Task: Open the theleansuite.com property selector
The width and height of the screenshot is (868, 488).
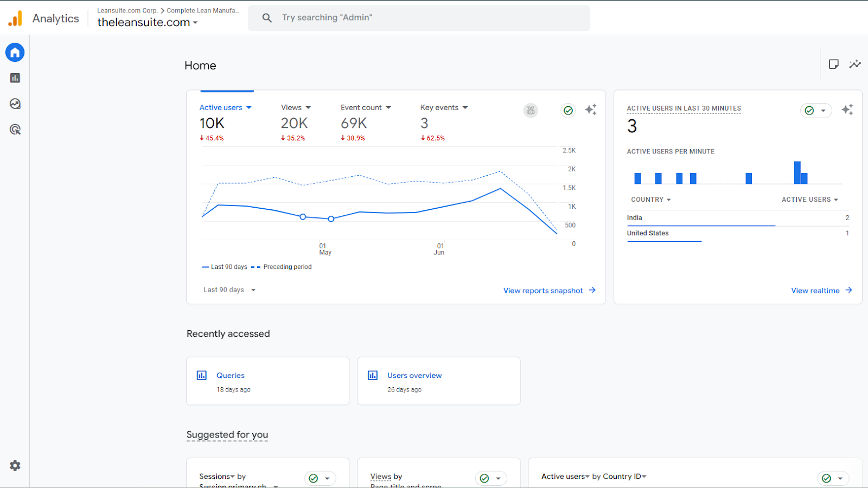Action: point(148,22)
